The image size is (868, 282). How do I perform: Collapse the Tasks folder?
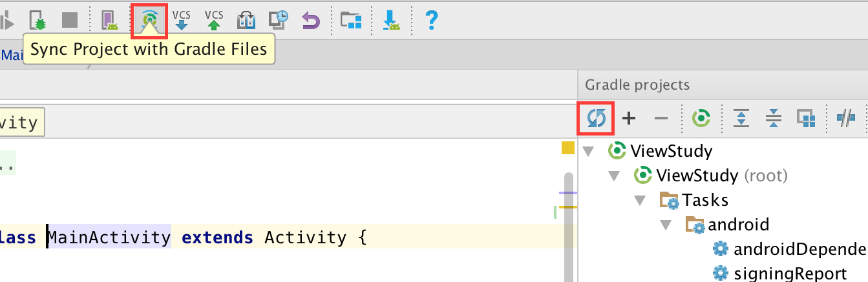[639, 200]
